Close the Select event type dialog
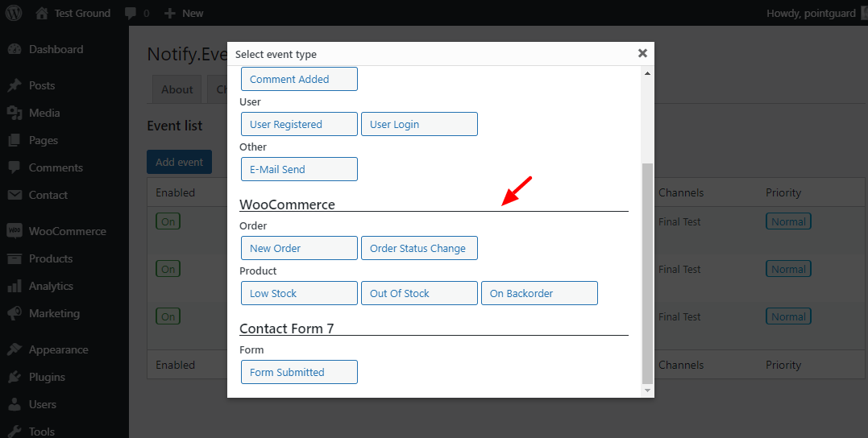The image size is (868, 438). click(642, 53)
